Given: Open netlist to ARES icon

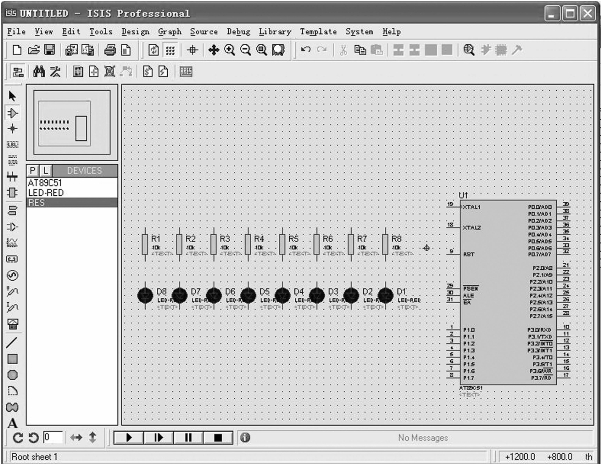Looking at the screenshot, I should click(x=186, y=72).
